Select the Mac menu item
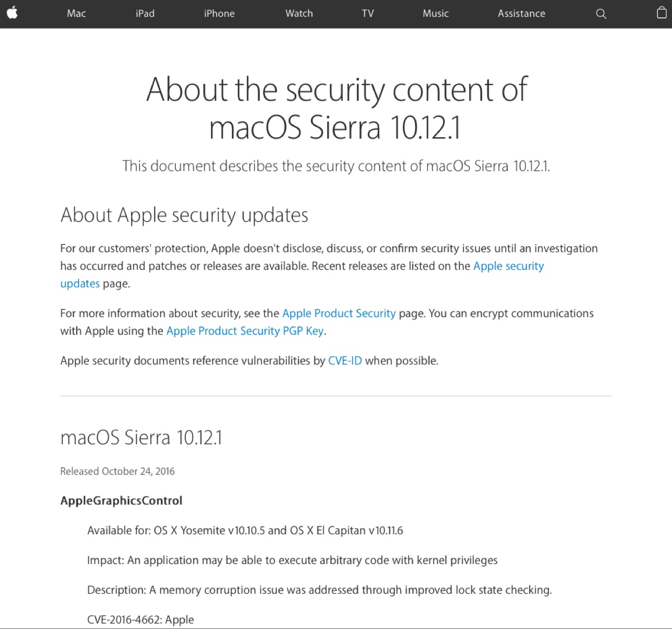The width and height of the screenshot is (672, 629). (76, 13)
